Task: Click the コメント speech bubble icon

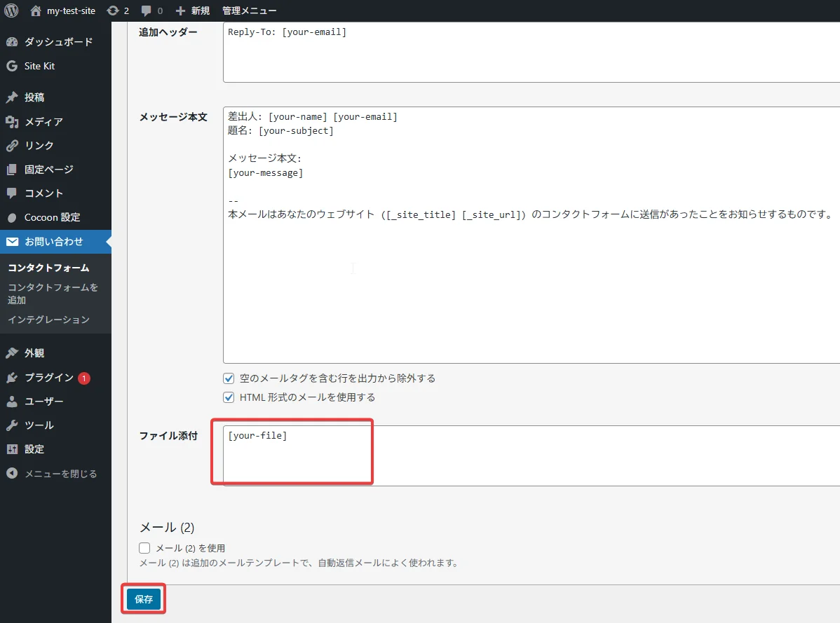Action: pos(12,193)
